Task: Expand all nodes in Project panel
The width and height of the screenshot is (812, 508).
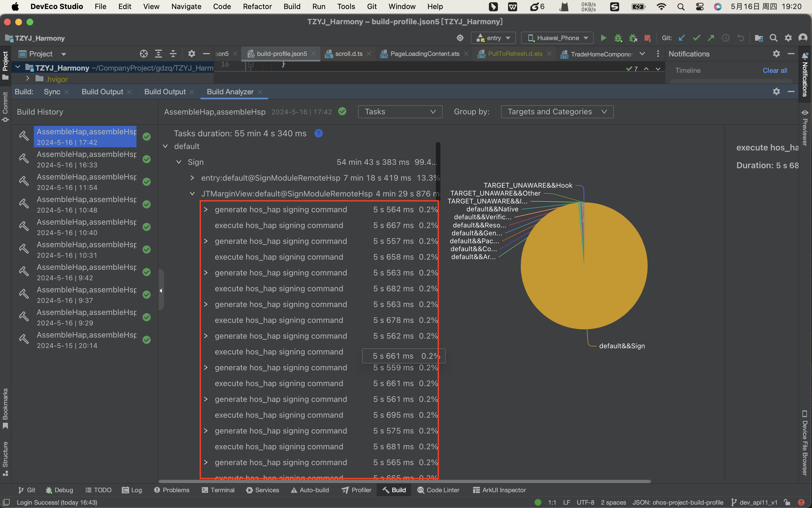Action: tap(158, 54)
